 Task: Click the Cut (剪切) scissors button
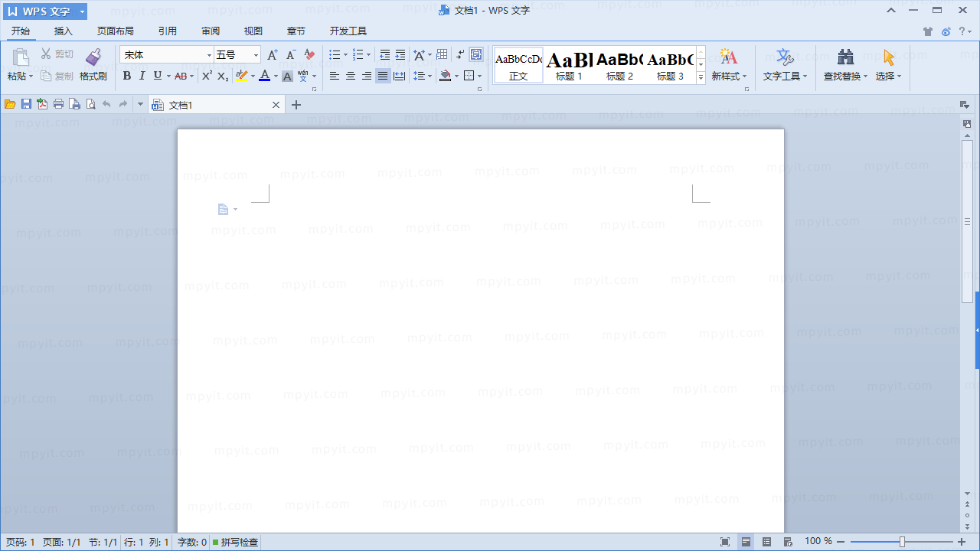[57, 54]
